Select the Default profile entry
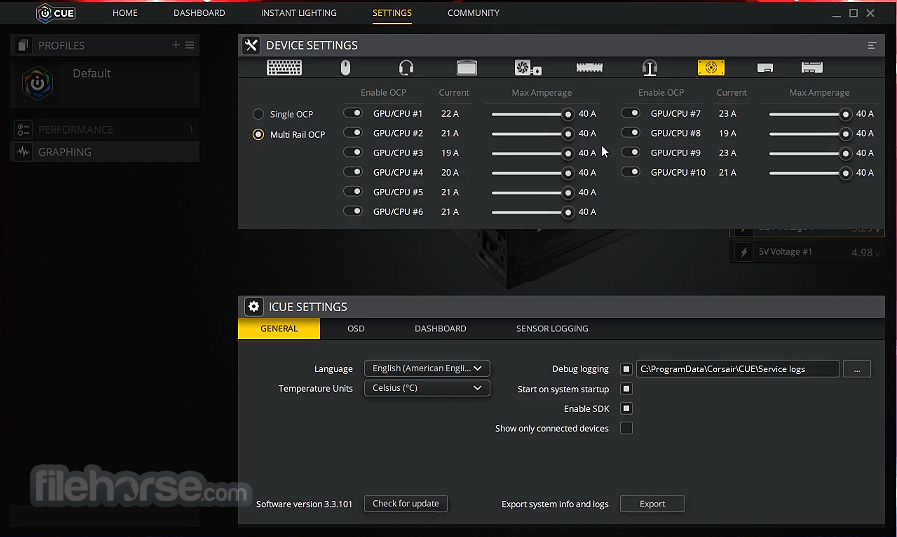This screenshot has width=897, height=537. pyautogui.click(x=105, y=83)
